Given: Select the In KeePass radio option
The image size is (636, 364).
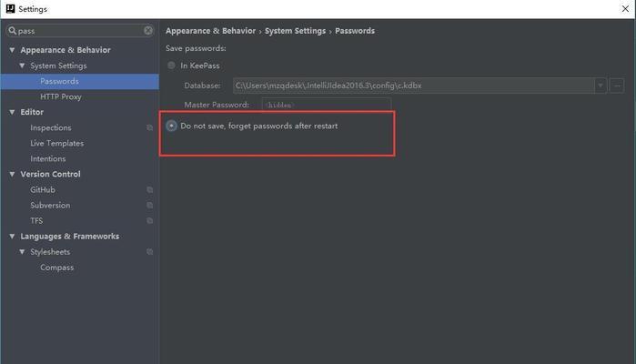Looking at the screenshot, I should [x=171, y=66].
